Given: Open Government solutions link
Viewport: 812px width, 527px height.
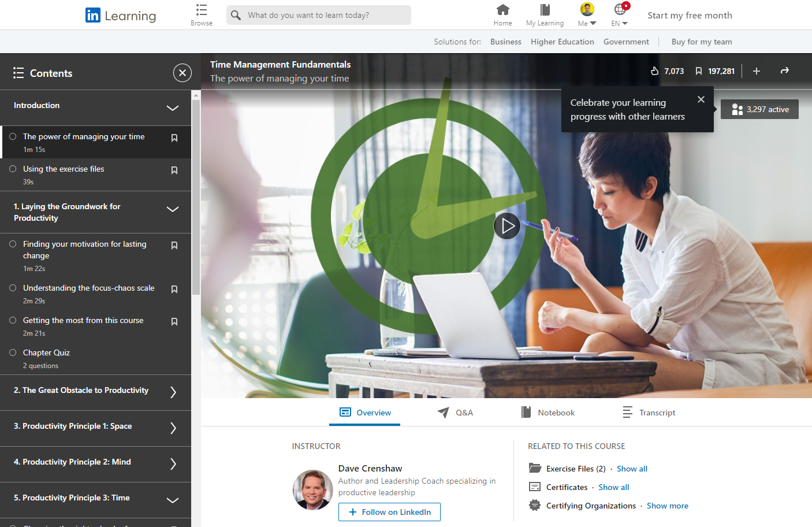Looking at the screenshot, I should [x=626, y=42].
